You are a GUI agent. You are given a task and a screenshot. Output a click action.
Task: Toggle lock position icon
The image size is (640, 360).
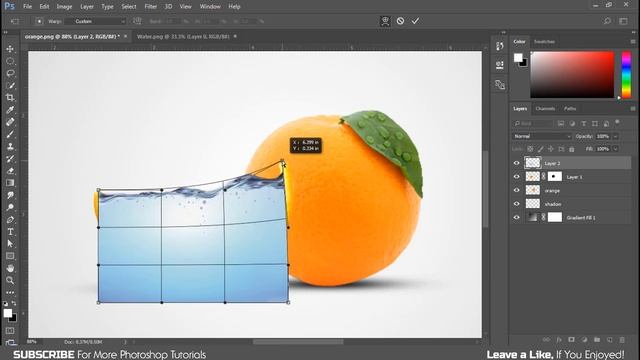[x=551, y=149]
